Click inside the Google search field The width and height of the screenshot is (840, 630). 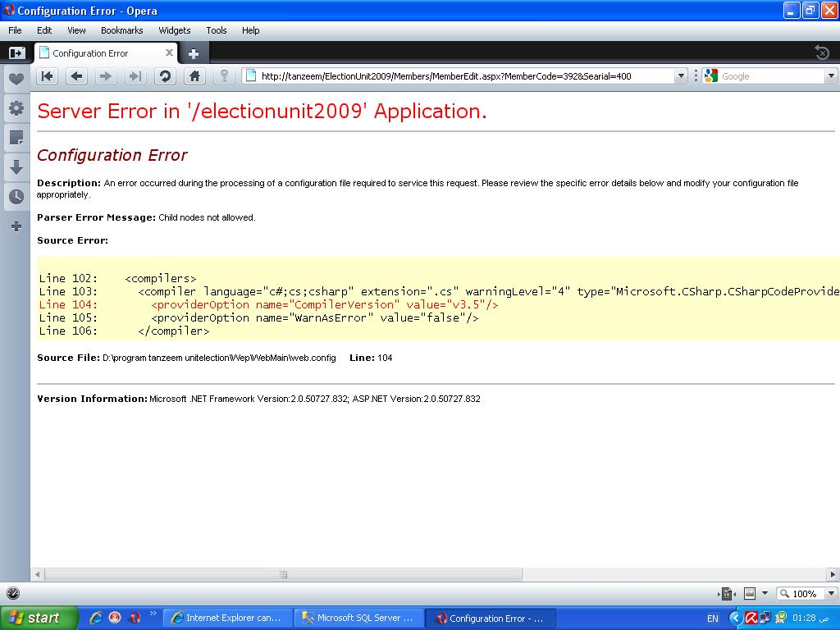pyautogui.click(x=771, y=76)
